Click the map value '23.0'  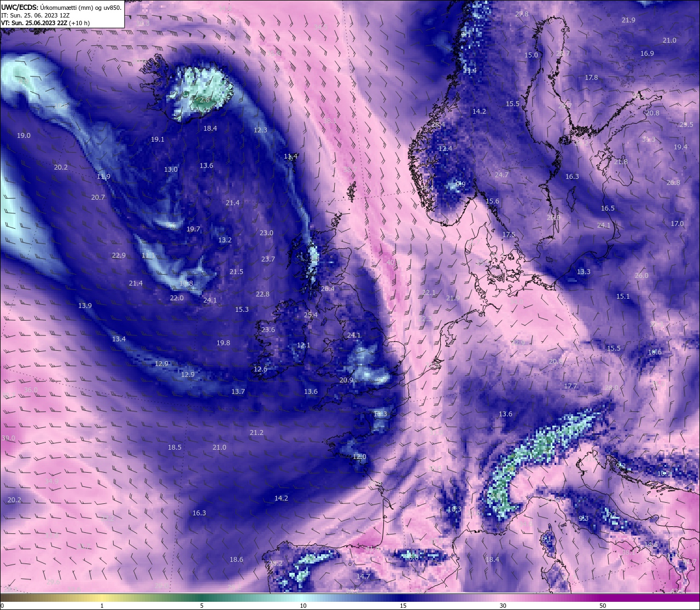[266, 233]
